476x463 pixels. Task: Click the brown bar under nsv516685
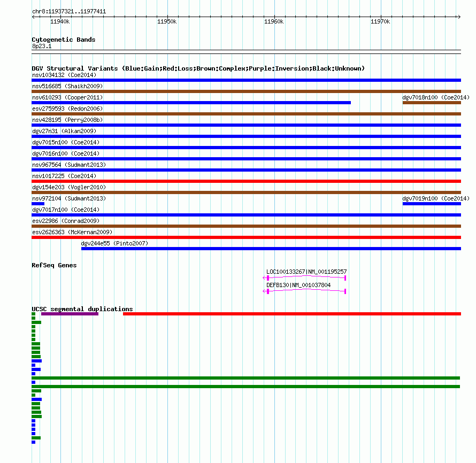point(246,91)
